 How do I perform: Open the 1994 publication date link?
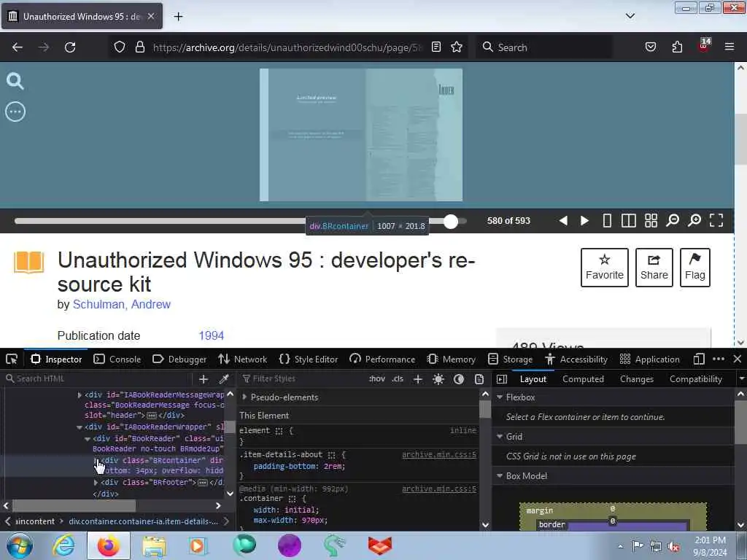(211, 335)
